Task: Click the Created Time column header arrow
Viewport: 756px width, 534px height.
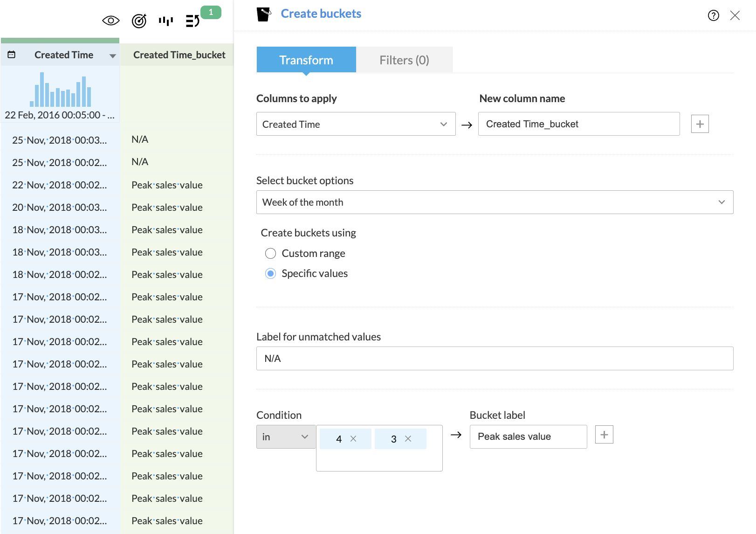Action: pos(112,55)
